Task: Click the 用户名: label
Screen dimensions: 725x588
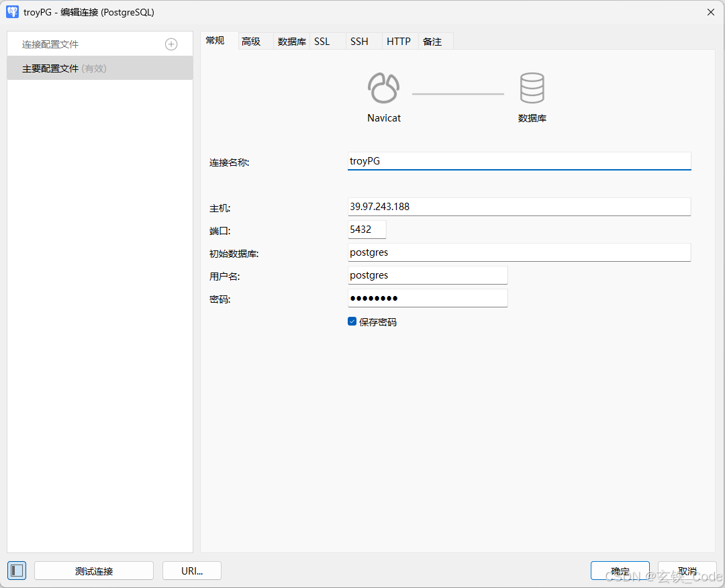Action: (x=225, y=277)
